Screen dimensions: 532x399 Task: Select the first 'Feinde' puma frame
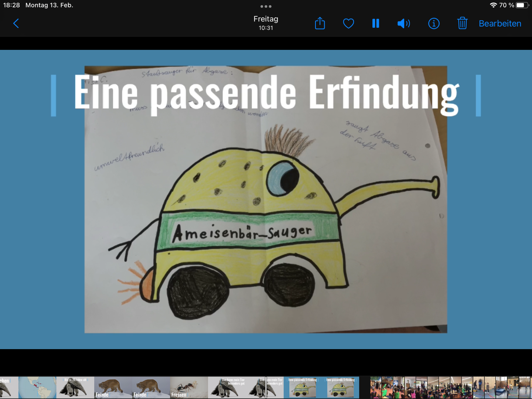pyautogui.click(x=113, y=388)
